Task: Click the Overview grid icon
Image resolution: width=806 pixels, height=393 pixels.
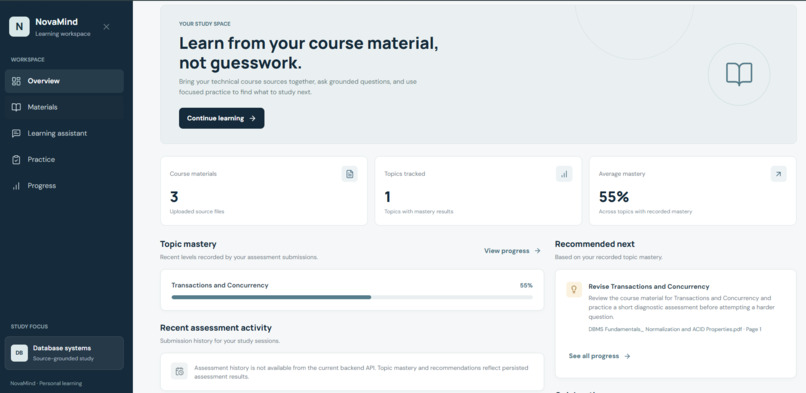Action: [x=16, y=81]
